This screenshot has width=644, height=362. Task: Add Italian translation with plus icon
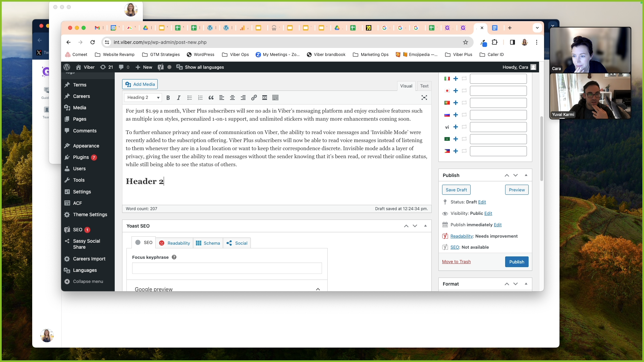point(455,79)
